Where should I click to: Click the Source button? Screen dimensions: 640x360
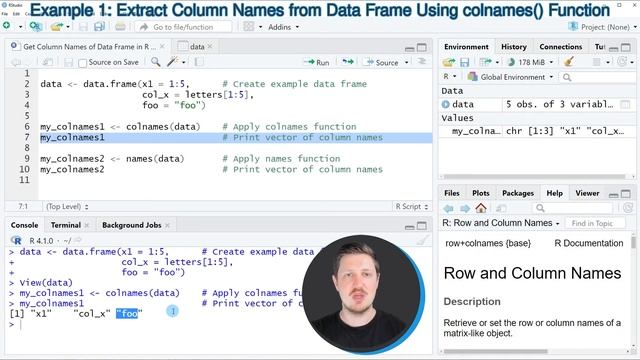[382, 62]
